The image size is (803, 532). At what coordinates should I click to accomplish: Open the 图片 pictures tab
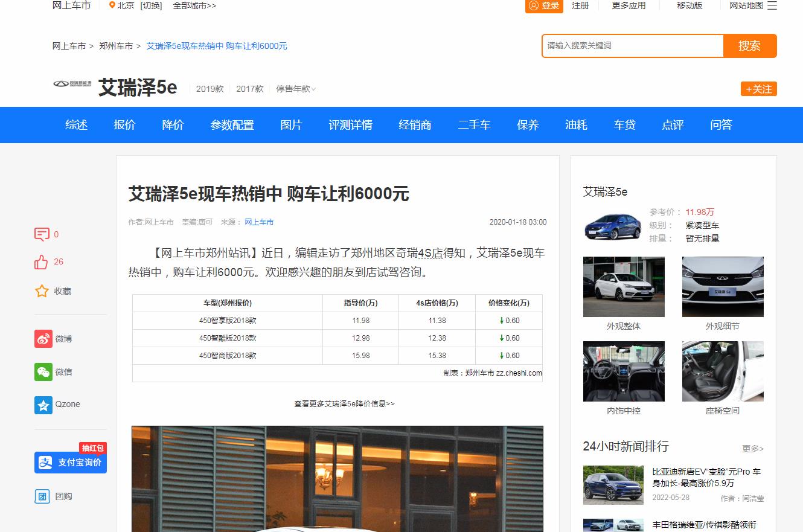pos(292,125)
